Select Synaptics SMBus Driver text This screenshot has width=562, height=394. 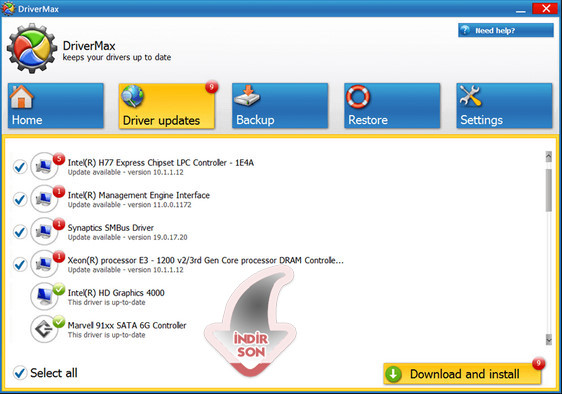(111, 228)
